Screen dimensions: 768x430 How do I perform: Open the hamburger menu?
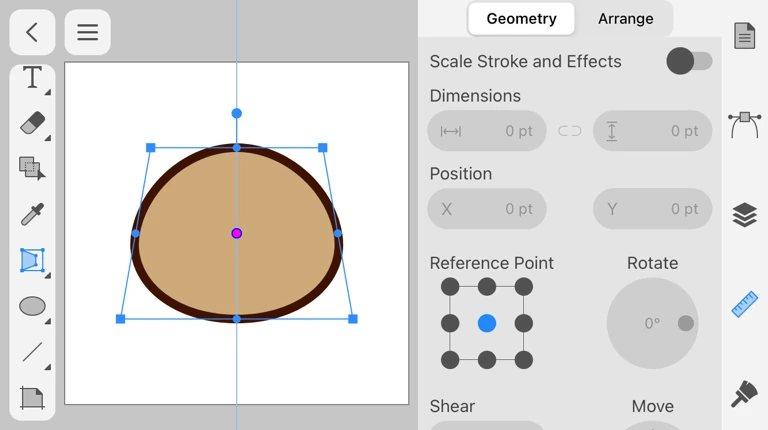click(88, 32)
